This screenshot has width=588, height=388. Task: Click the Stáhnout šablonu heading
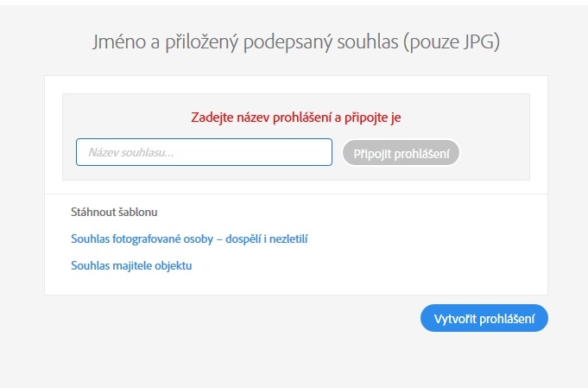tap(114, 212)
